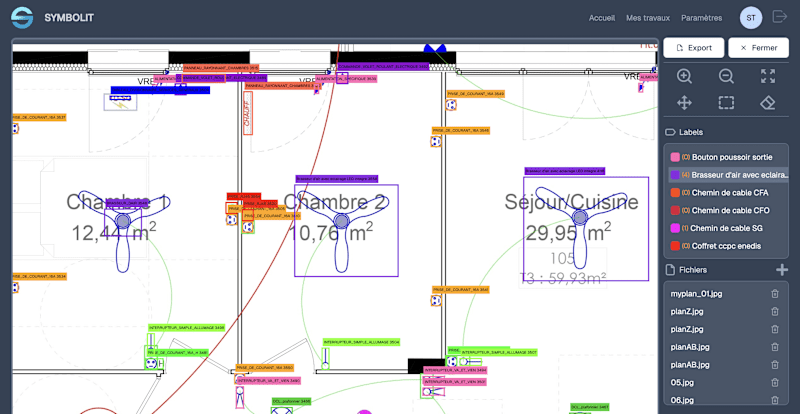This screenshot has height=414, width=800.
Task: Click the red swatch of Coffret ccpc enedis
Action: pyautogui.click(x=675, y=246)
